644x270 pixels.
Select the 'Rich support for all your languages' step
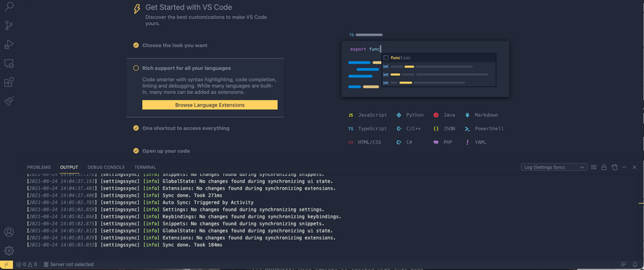(x=186, y=68)
